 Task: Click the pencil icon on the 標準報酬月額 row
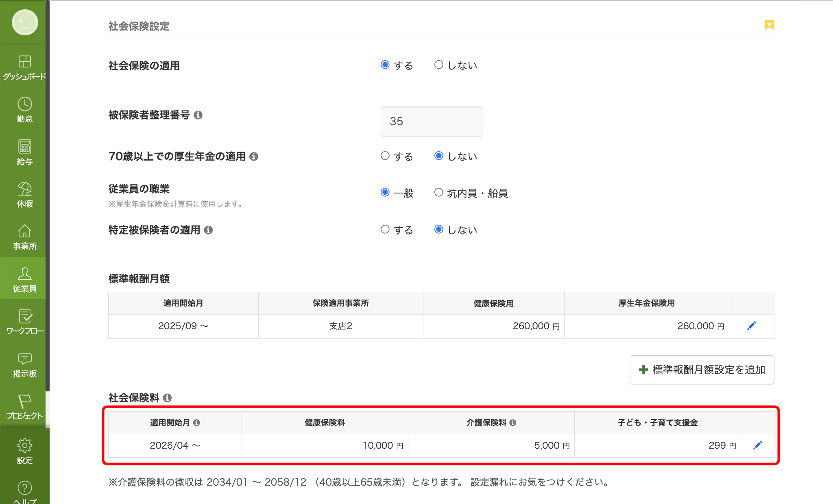751,326
